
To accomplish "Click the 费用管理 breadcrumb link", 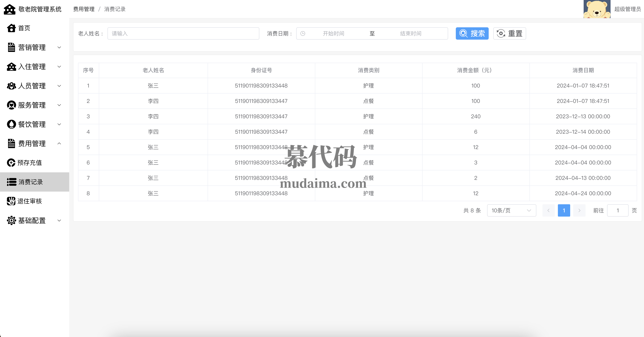I will [84, 9].
